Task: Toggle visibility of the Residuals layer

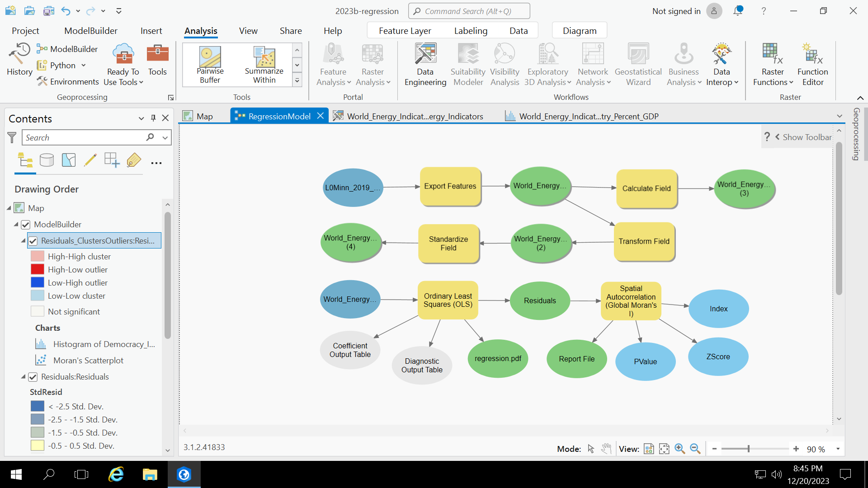Action: (33, 376)
